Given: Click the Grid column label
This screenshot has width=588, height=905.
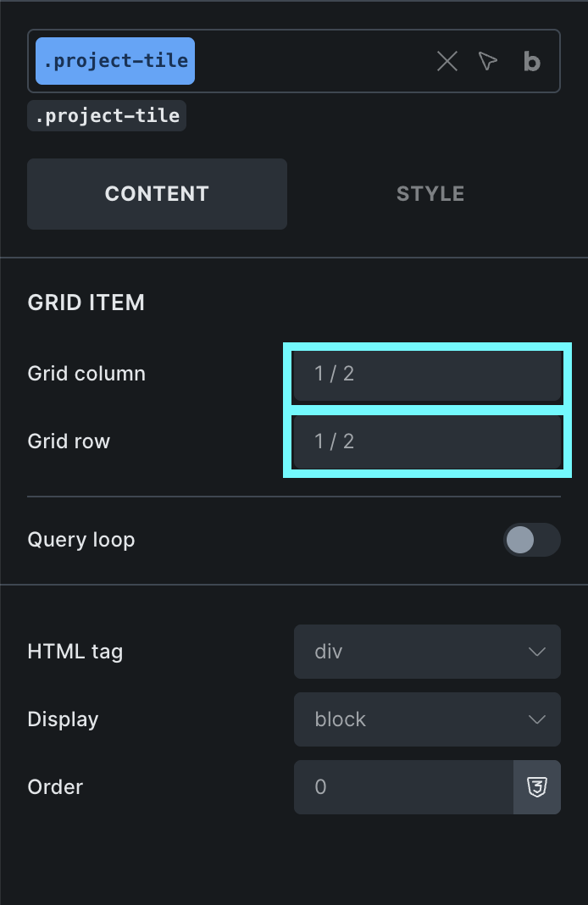Looking at the screenshot, I should (86, 374).
